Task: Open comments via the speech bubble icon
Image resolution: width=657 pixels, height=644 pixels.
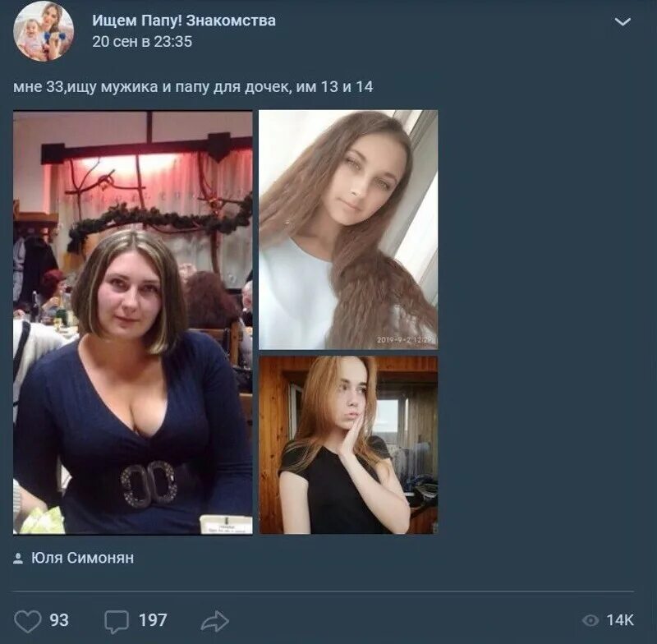Action: pos(117,621)
